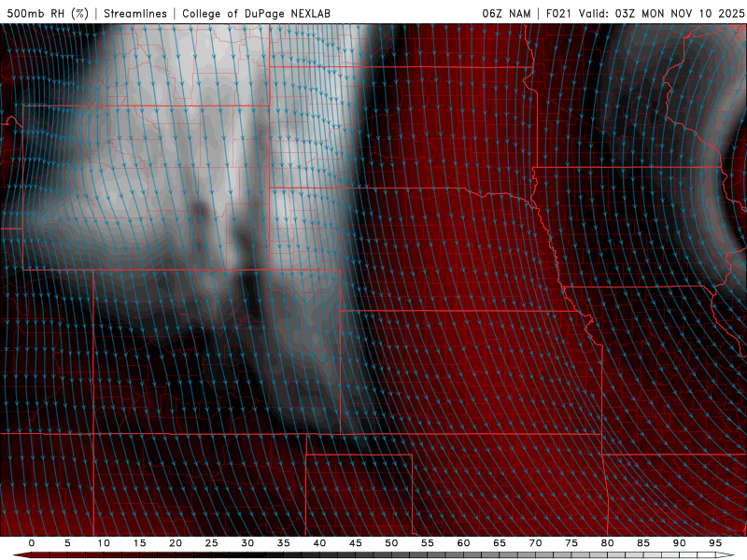Click the colorbar label "40"
This screenshot has height=560, width=747.
tap(319, 543)
